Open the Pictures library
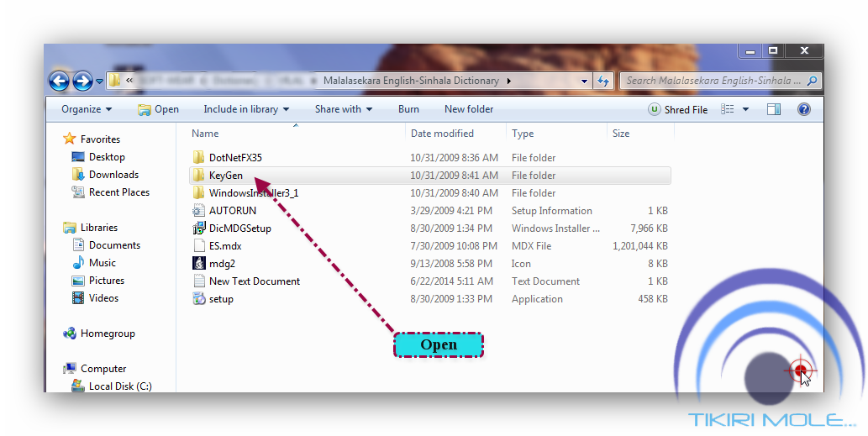Image resolution: width=868 pixels, height=436 pixels. coord(98,281)
